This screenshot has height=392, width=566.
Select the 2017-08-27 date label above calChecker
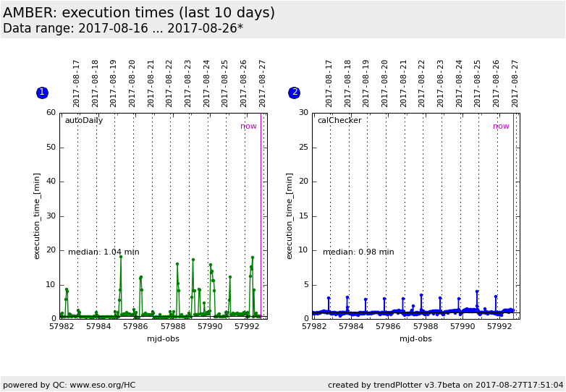[515, 83]
